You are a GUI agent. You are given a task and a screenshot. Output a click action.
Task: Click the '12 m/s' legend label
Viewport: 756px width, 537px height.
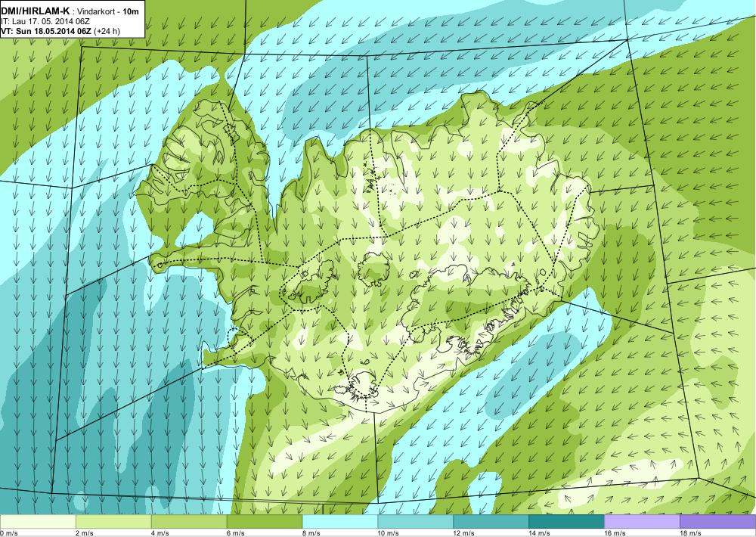(x=464, y=533)
